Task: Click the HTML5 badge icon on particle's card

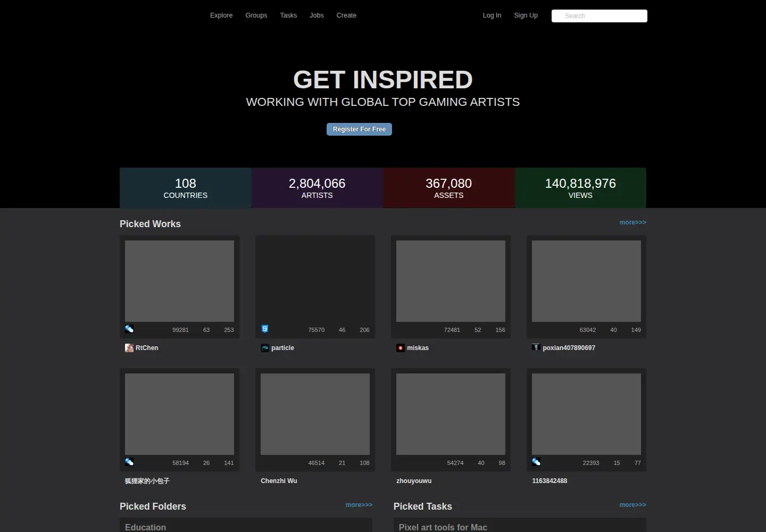Action: point(265,329)
